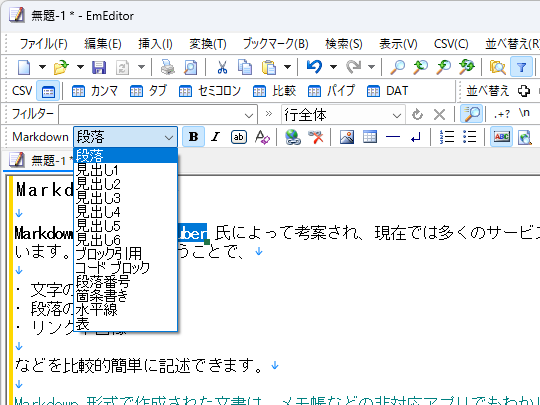Open the ブックマーク(B) menu
This screenshot has height=405, width=540.
click(276, 44)
